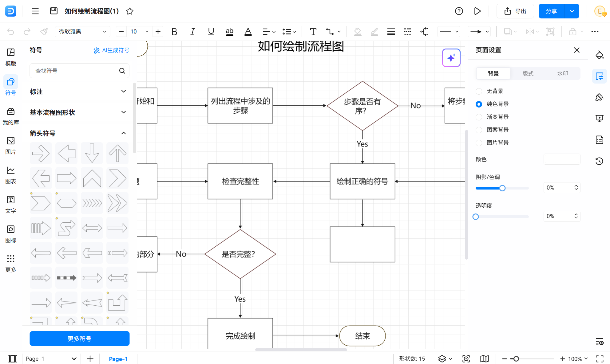The image size is (610, 364).
Task: Select the 纯色背景 radio option
Action: click(x=479, y=104)
